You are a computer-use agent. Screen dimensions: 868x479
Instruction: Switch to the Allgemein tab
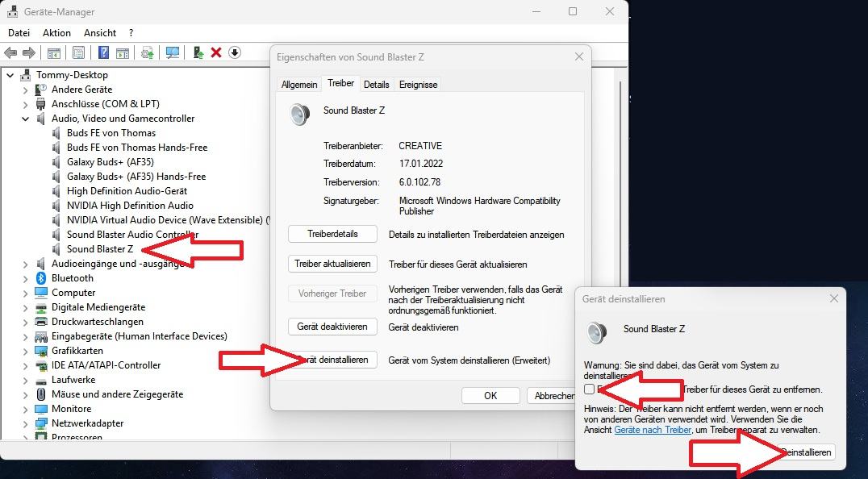[x=299, y=85]
